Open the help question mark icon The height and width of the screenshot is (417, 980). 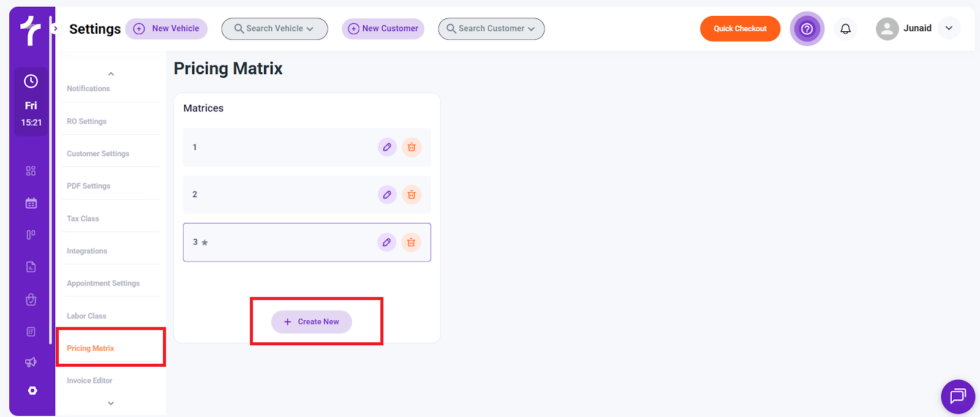coord(807,29)
